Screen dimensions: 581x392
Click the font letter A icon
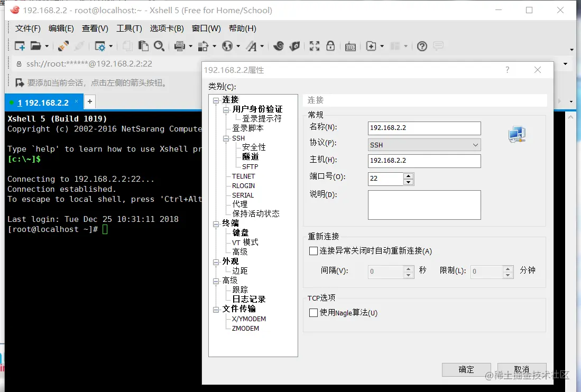coord(252,46)
